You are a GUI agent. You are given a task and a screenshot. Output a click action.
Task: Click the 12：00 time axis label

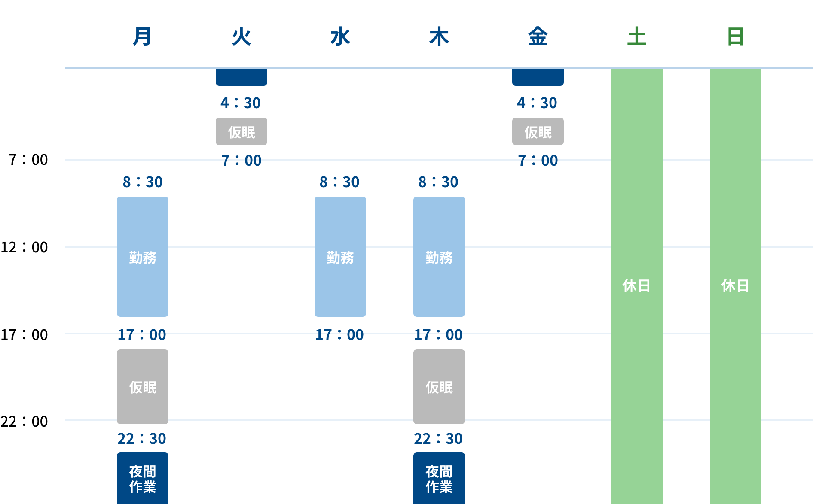(24, 247)
